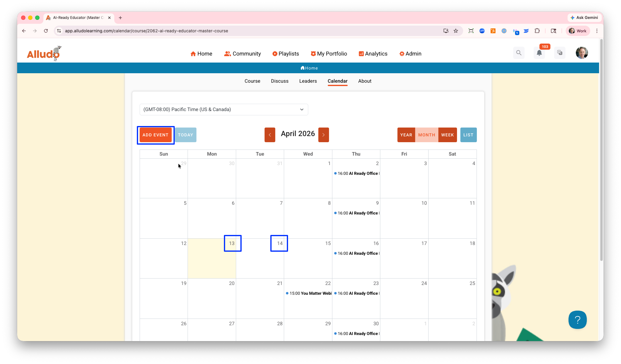
Task: Switch calendar to Week view
Action: coord(447,135)
